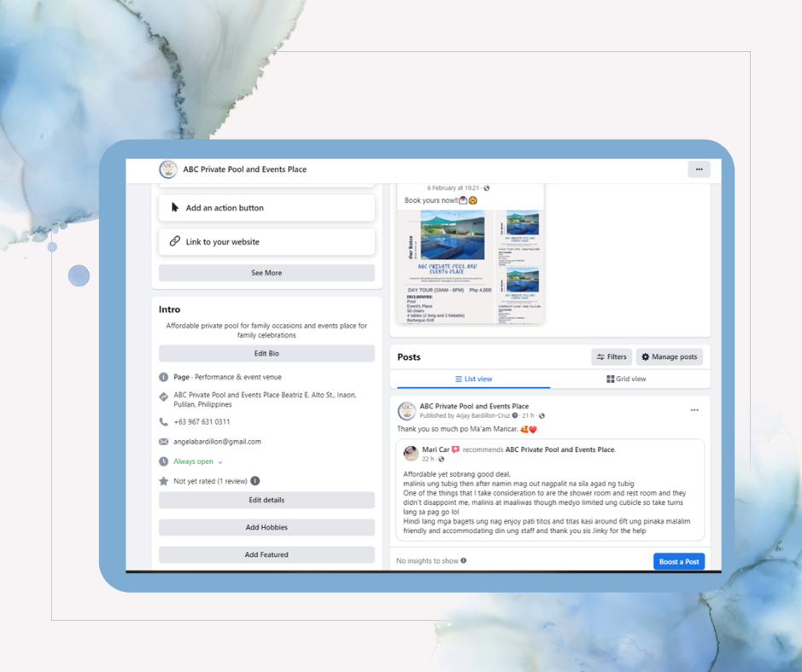Screen dimensions: 802x672
Task: Click the ABC page logo in the header
Action: pyautogui.click(x=168, y=169)
